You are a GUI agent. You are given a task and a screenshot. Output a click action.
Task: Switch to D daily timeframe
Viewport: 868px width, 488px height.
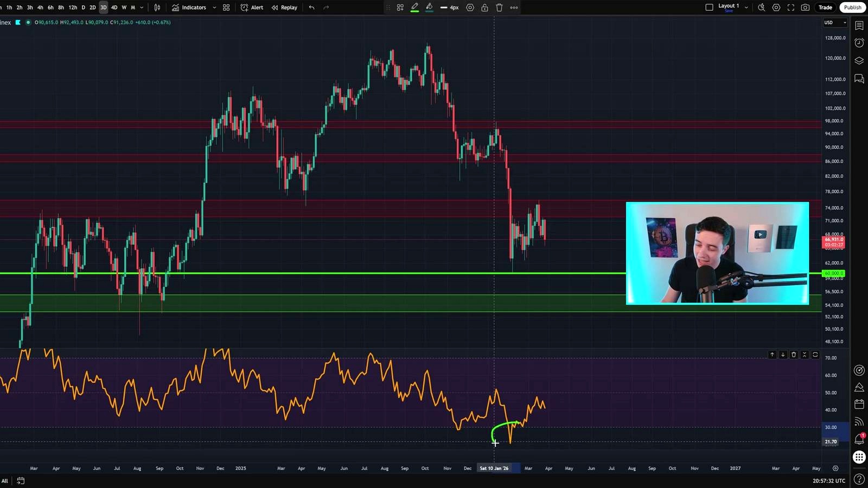tap(83, 8)
